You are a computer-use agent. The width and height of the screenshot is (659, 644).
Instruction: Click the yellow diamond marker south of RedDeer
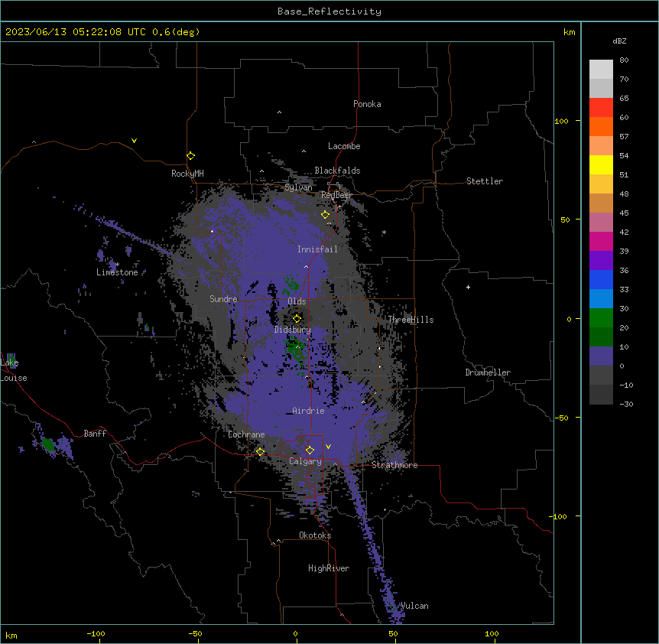[x=325, y=215]
